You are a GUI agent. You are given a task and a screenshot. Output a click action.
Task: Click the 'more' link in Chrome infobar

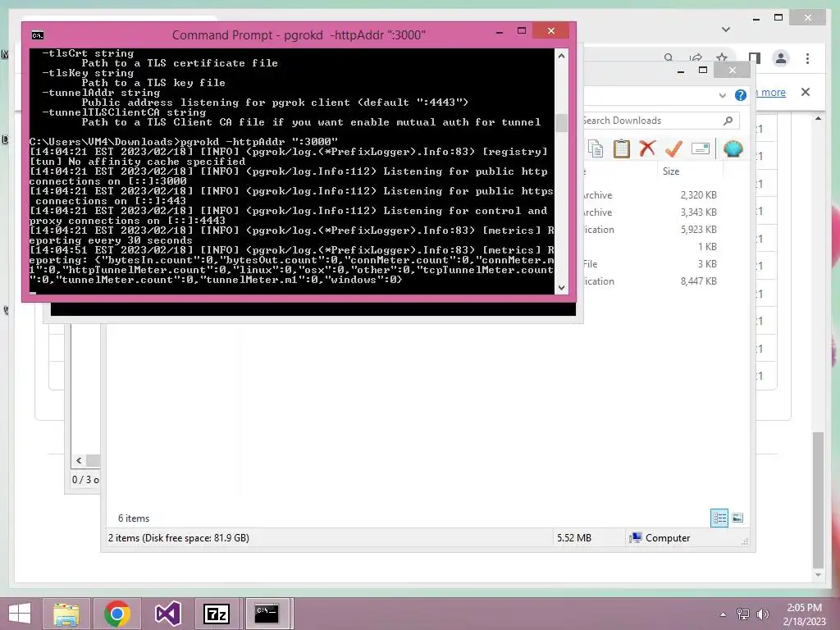coord(773,92)
